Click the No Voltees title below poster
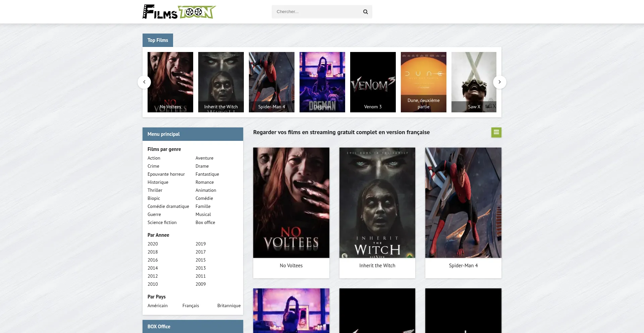Screen dimensions: 644x333 click(291, 266)
